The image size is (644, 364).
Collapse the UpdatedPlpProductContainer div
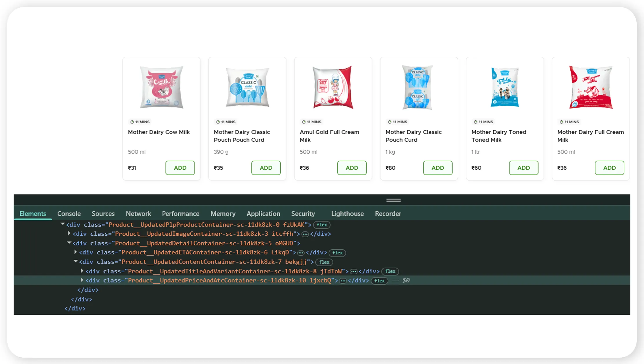(63, 224)
